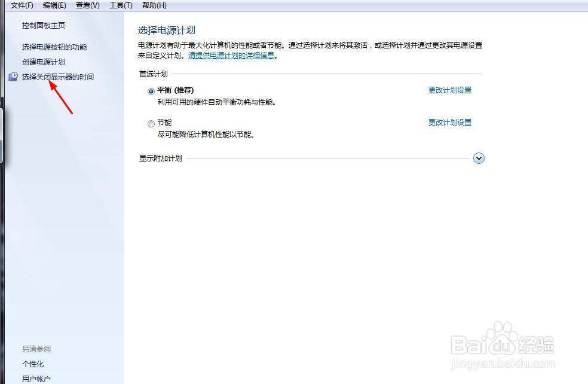Image resolution: width=588 pixels, height=384 pixels.
Task: 打开"查看(V)"菜单
Action: (x=87, y=5)
